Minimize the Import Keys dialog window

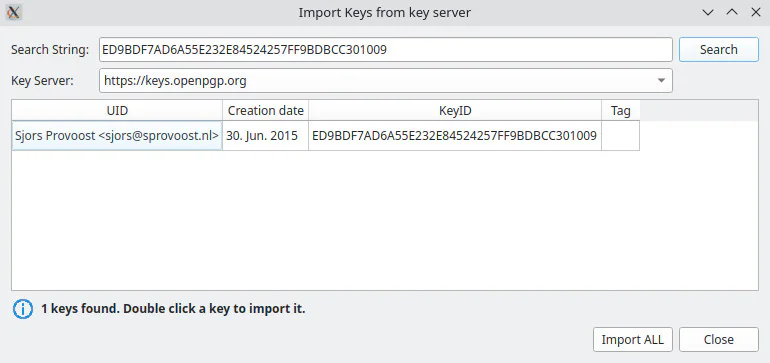[x=708, y=12]
